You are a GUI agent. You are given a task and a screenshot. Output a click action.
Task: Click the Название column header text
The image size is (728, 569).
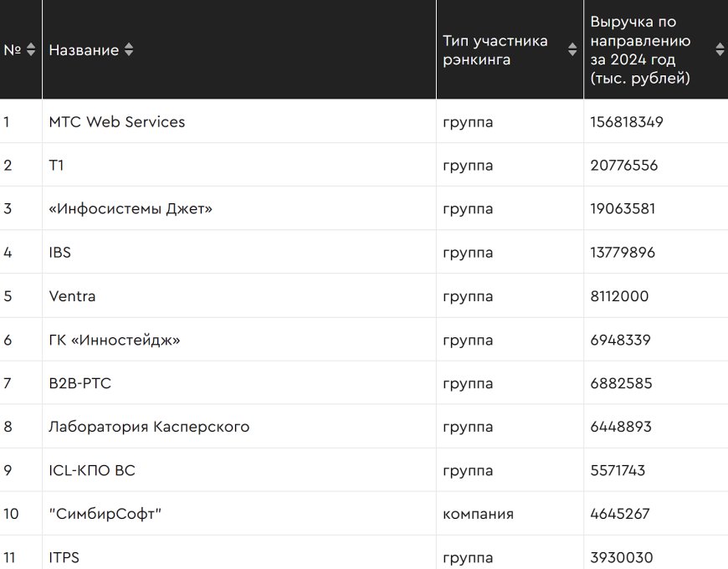84,50
